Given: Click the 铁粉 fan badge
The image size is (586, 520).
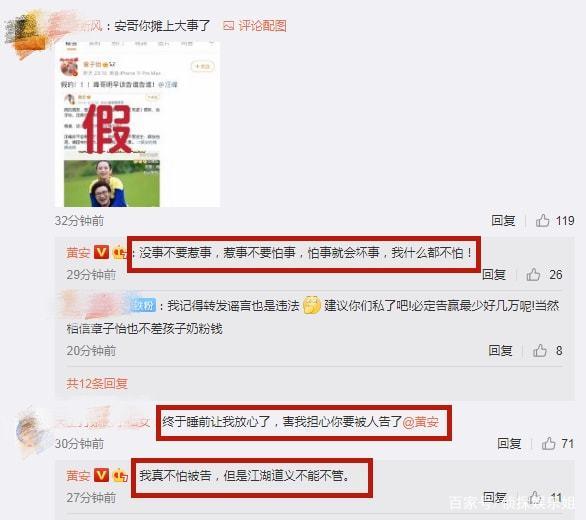Looking at the screenshot, I should (x=144, y=306).
